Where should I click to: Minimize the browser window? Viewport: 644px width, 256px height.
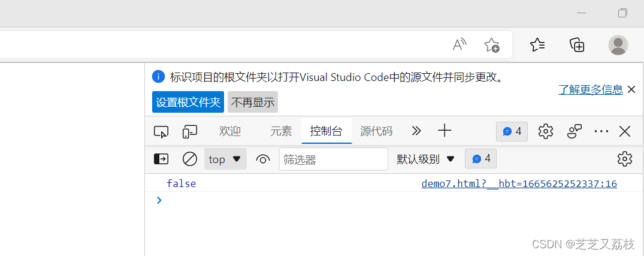click(x=581, y=13)
